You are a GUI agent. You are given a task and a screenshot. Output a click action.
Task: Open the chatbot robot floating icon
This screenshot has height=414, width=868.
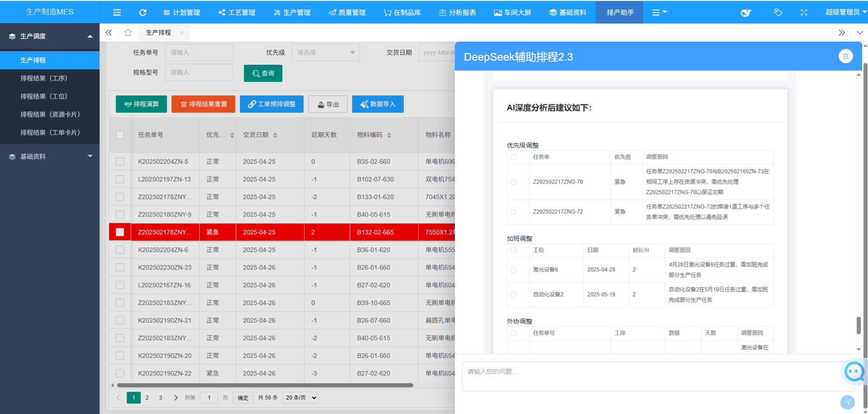pos(854,372)
